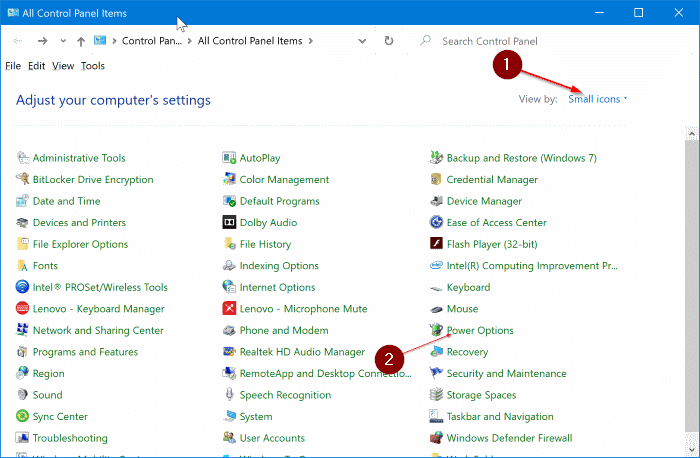Open the recent locations dropdown arrow
The height and width of the screenshot is (458, 700).
[63, 41]
